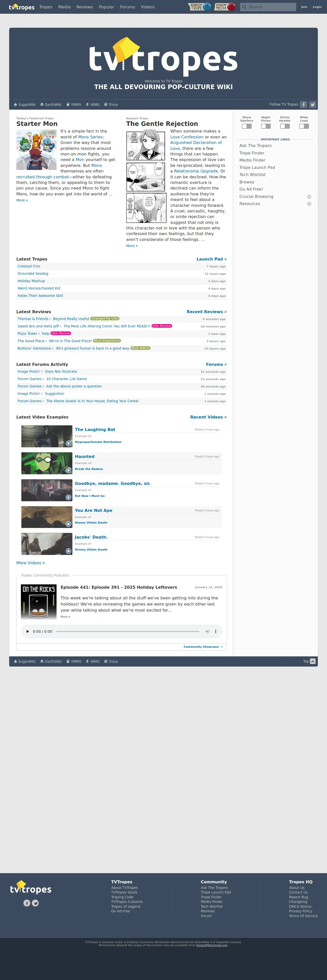Screen dimensions: 327x980
Task: Expand podcast description with More
Action: (x=65, y=617)
